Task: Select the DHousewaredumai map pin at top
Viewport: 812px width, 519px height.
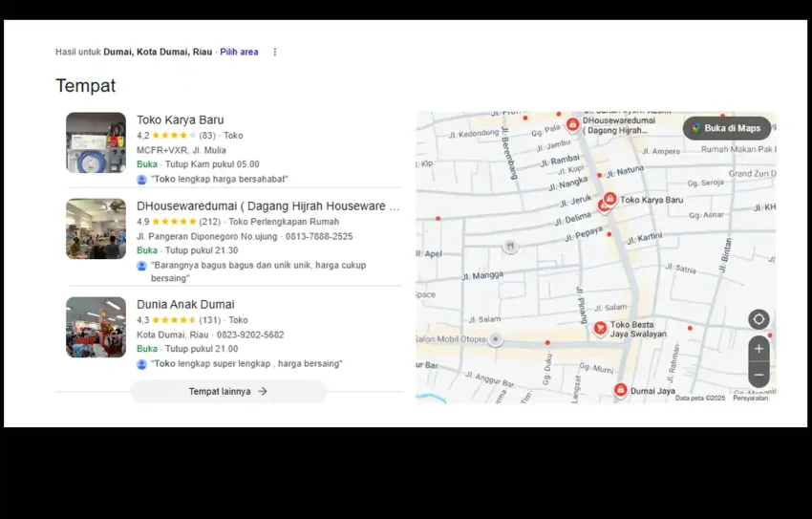Action: [x=572, y=124]
